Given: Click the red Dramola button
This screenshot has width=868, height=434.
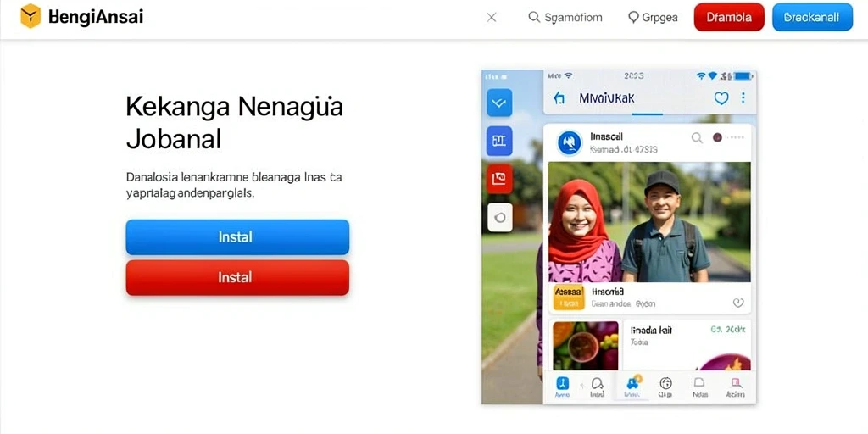Looking at the screenshot, I should click(x=729, y=17).
